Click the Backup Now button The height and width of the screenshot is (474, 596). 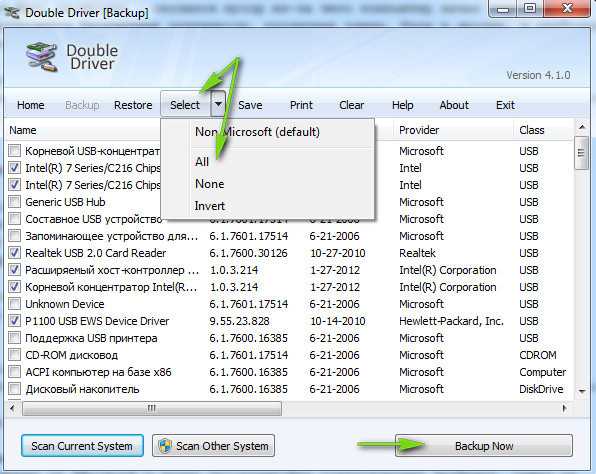(x=484, y=445)
